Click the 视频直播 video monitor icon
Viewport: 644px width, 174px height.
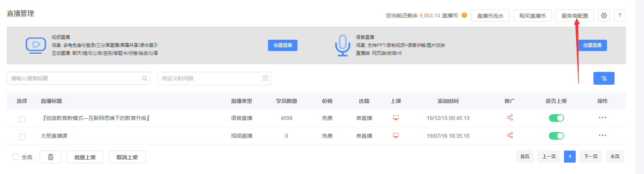tap(36, 45)
